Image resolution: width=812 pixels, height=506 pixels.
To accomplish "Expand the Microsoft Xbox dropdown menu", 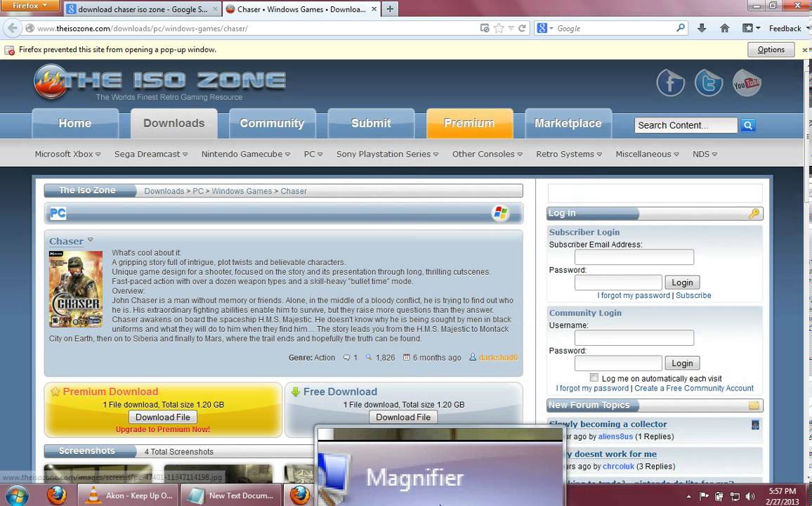I will 68,154.
